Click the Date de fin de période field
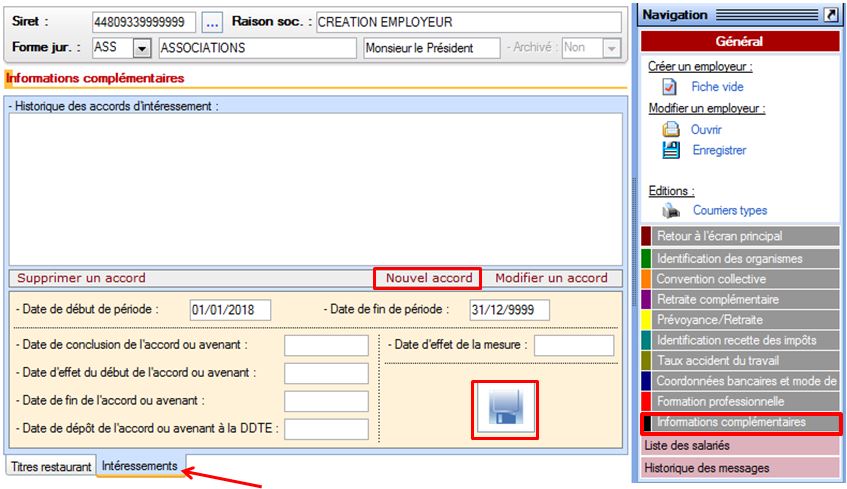Viewport: 847px width, 489px height. click(x=509, y=310)
